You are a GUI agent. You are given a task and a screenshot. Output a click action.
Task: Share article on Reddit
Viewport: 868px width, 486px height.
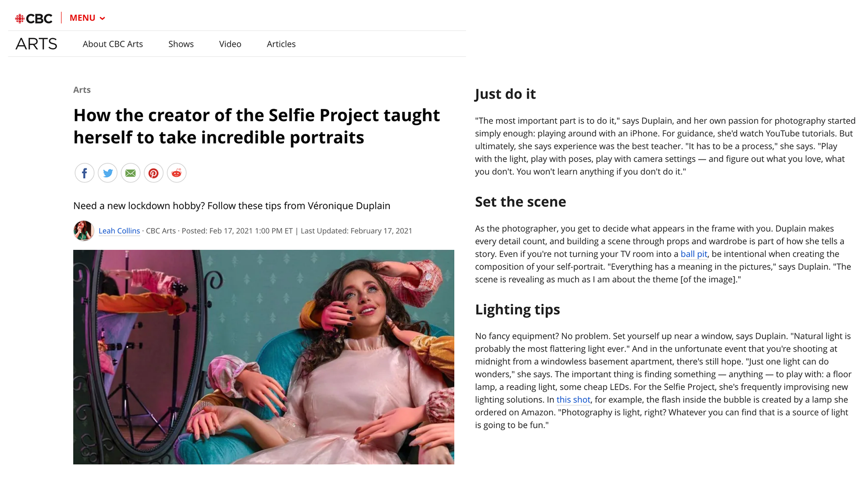tap(177, 173)
